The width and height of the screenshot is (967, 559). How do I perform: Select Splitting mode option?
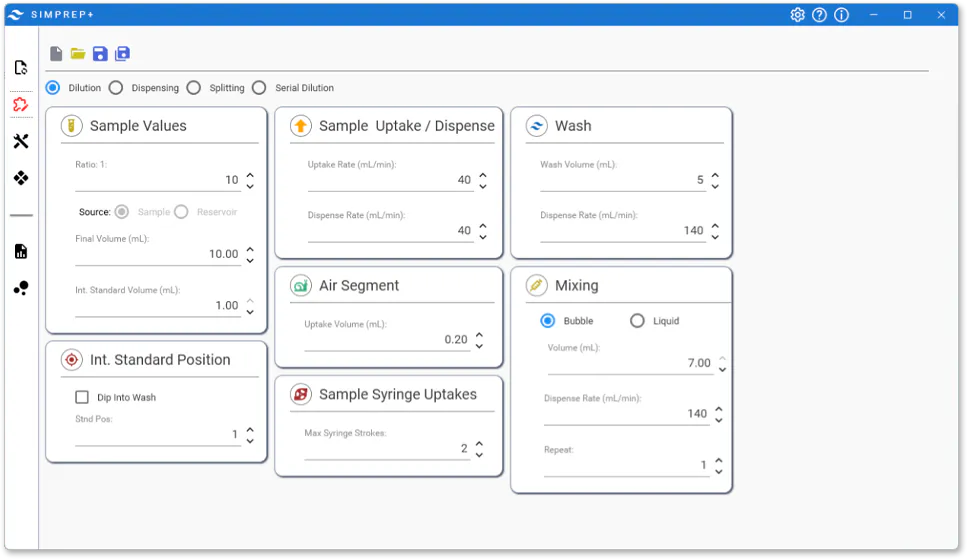194,88
